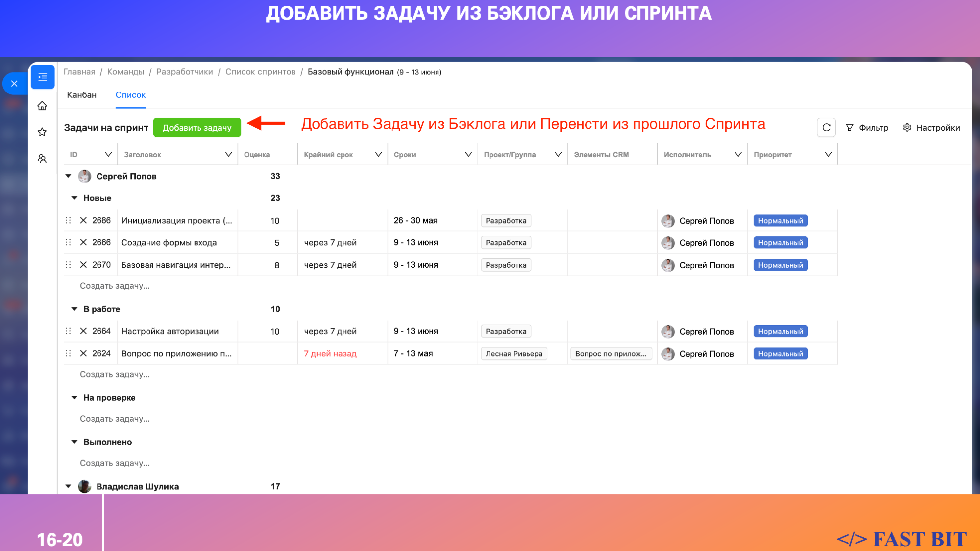Open task Вопрос по приложению
The image size is (980, 551).
coord(176,354)
